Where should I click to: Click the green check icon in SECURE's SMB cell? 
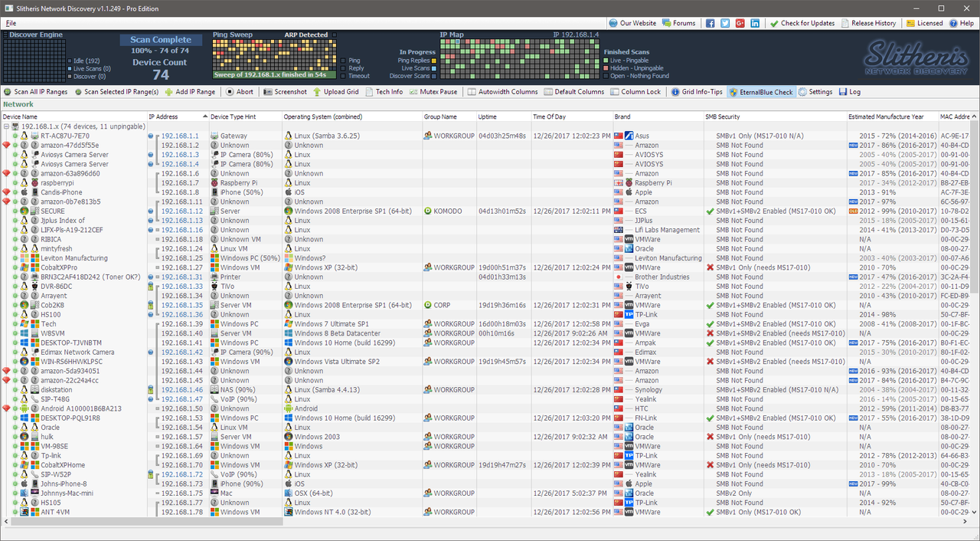(710, 211)
